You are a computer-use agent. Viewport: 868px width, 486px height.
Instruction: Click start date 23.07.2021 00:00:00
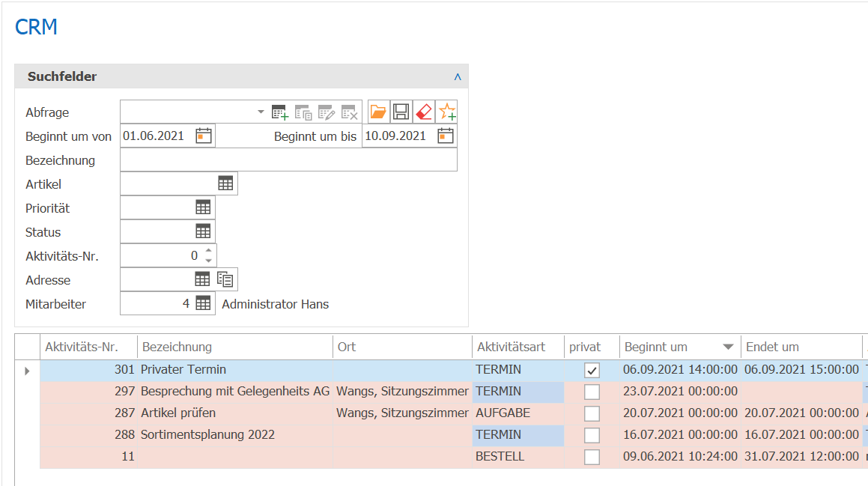click(x=680, y=392)
